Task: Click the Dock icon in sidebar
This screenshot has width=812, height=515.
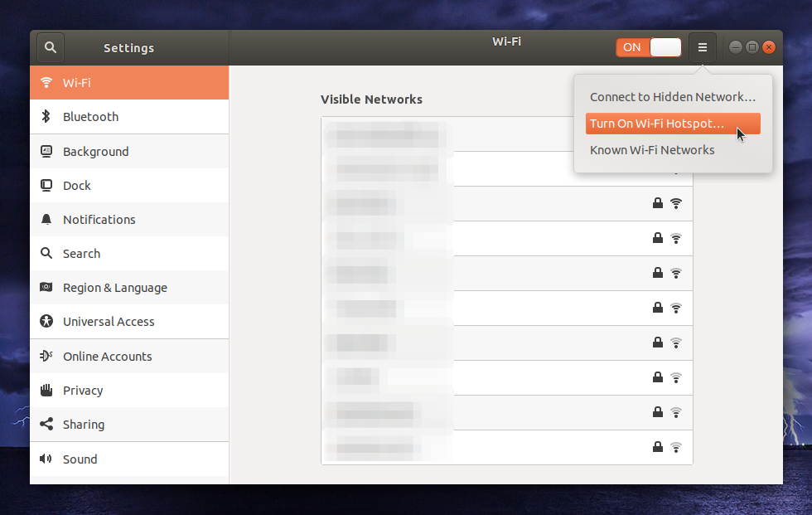Action: click(x=46, y=185)
